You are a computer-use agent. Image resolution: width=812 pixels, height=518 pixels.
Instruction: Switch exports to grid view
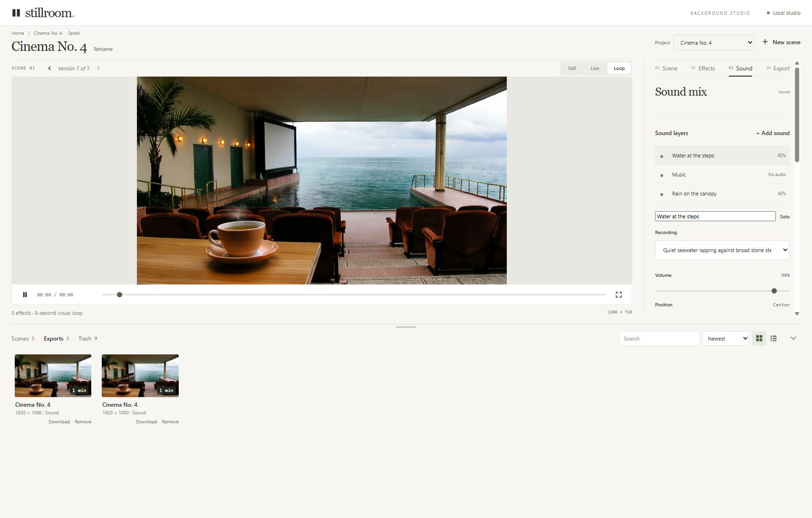[x=759, y=339]
